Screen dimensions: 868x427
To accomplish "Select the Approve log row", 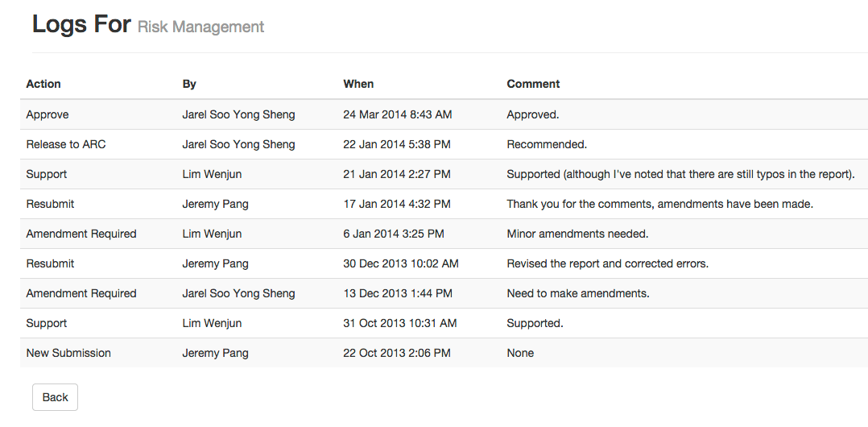I will click(x=444, y=114).
